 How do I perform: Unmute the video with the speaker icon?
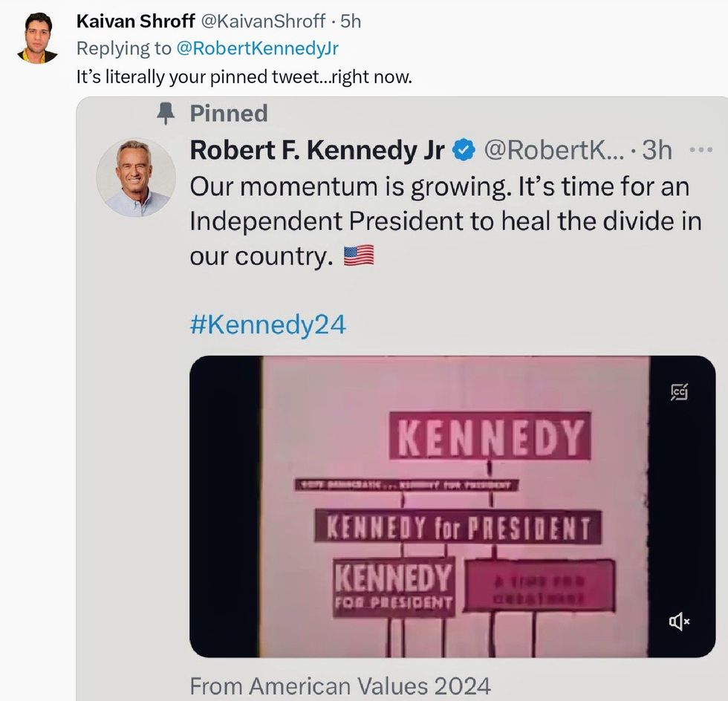(679, 622)
